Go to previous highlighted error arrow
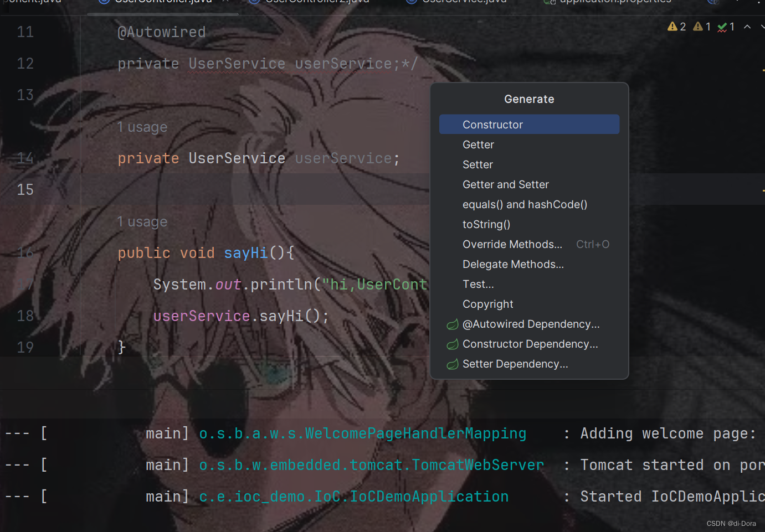Viewport: 765px width, 532px height. 747,27
